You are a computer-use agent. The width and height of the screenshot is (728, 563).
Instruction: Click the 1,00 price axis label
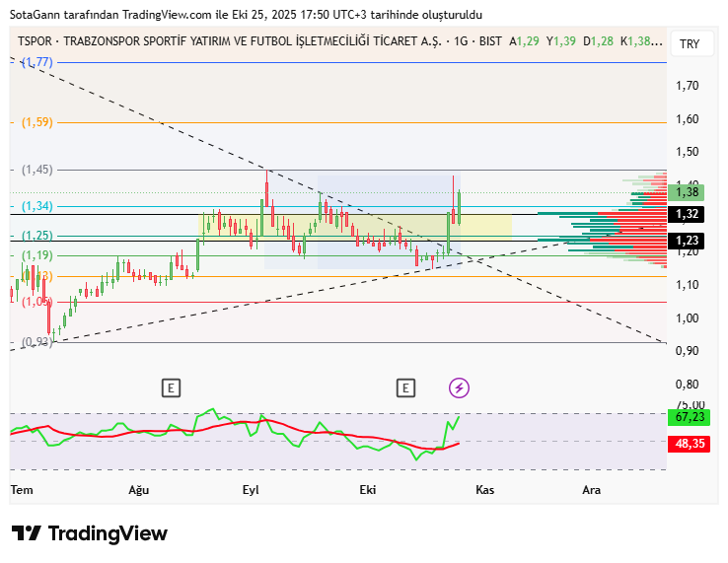click(687, 317)
